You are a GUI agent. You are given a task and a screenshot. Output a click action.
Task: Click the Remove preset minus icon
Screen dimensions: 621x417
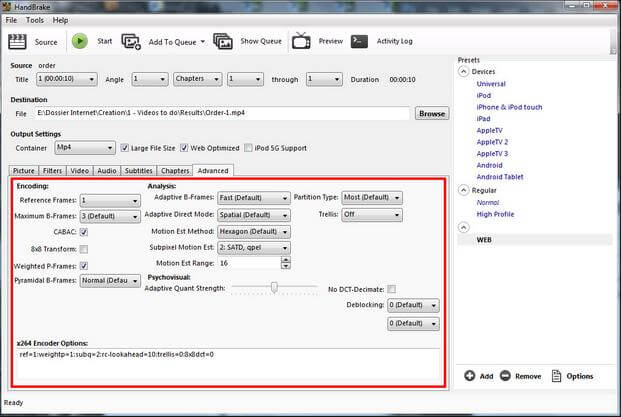pos(506,376)
